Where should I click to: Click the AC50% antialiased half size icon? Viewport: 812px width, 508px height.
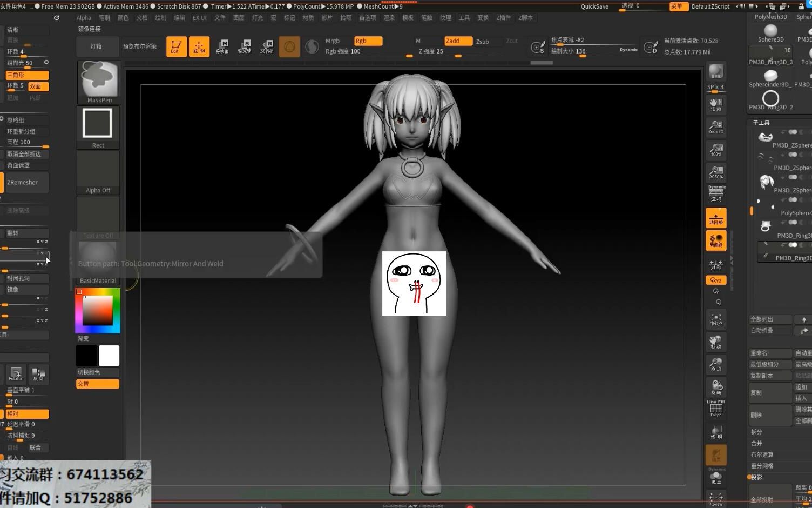pos(716,172)
